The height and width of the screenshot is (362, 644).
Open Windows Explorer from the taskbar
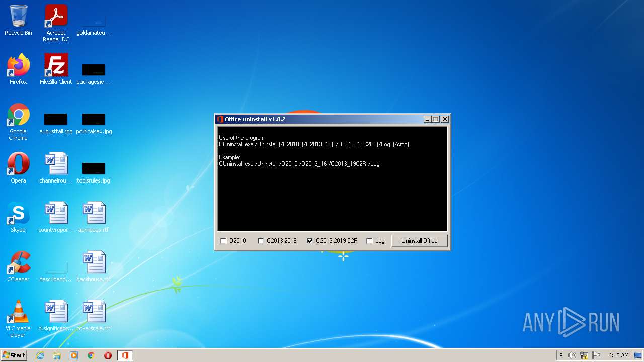click(x=57, y=355)
